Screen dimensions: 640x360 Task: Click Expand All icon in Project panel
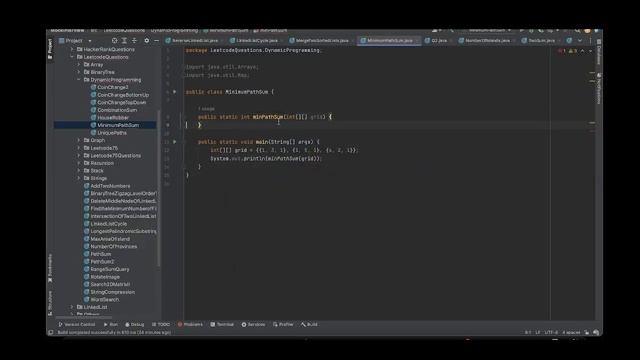coord(124,41)
